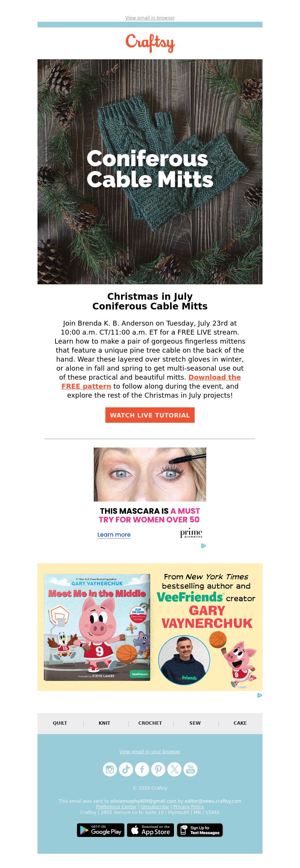Select the CROCHET category
Image resolution: width=300 pixels, height=868 pixels.
click(x=150, y=723)
